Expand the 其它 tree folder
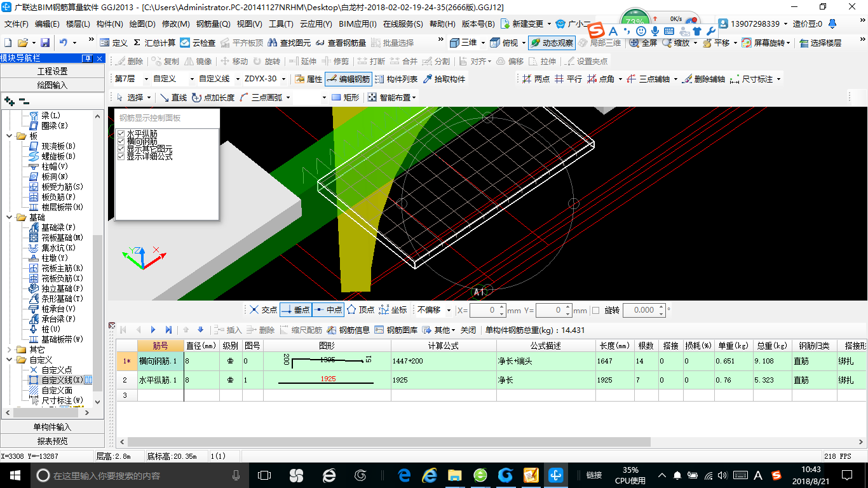868x488 pixels. coord(10,349)
